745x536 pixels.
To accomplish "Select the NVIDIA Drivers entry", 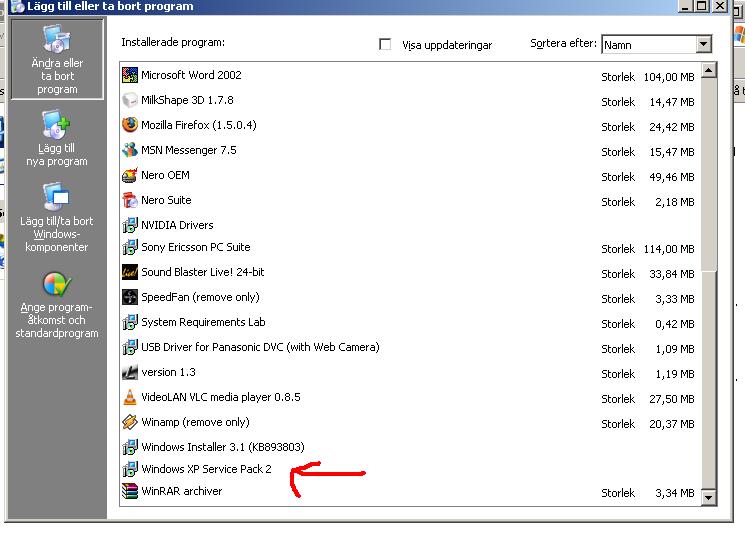I will pos(411,225).
